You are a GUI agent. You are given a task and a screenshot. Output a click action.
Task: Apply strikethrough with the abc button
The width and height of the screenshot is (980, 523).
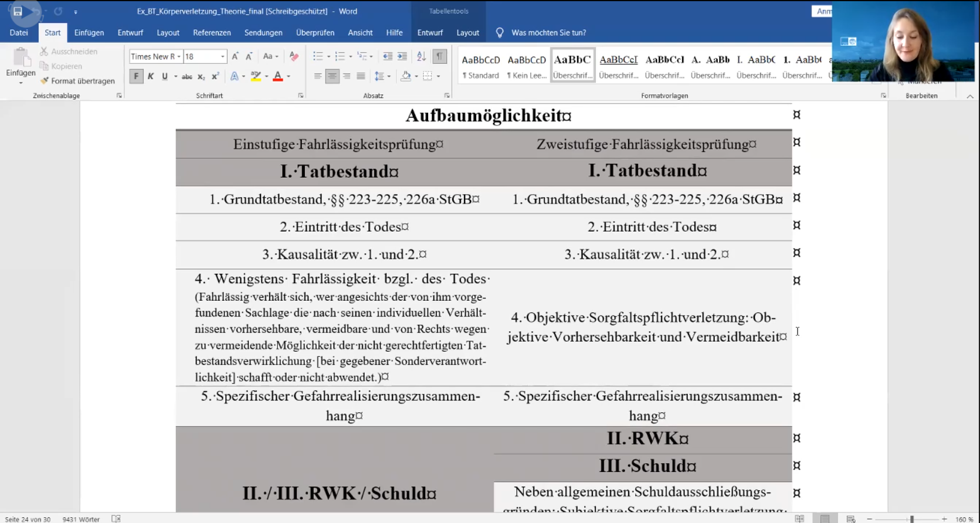(186, 76)
